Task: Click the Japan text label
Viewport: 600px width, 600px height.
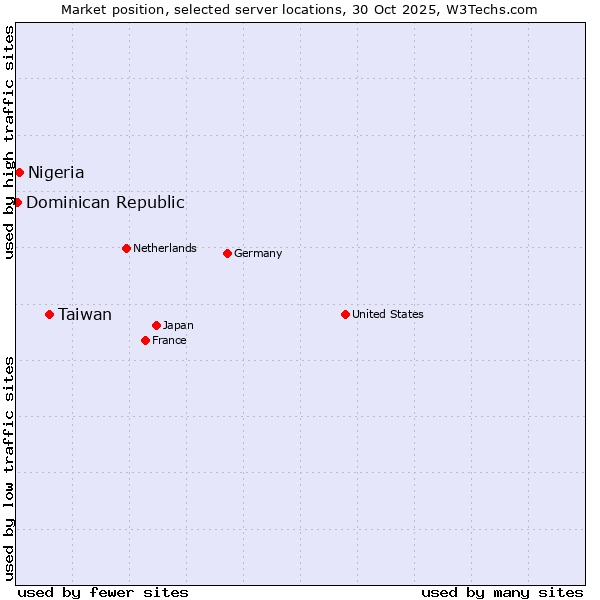Action: tap(178, 325)
